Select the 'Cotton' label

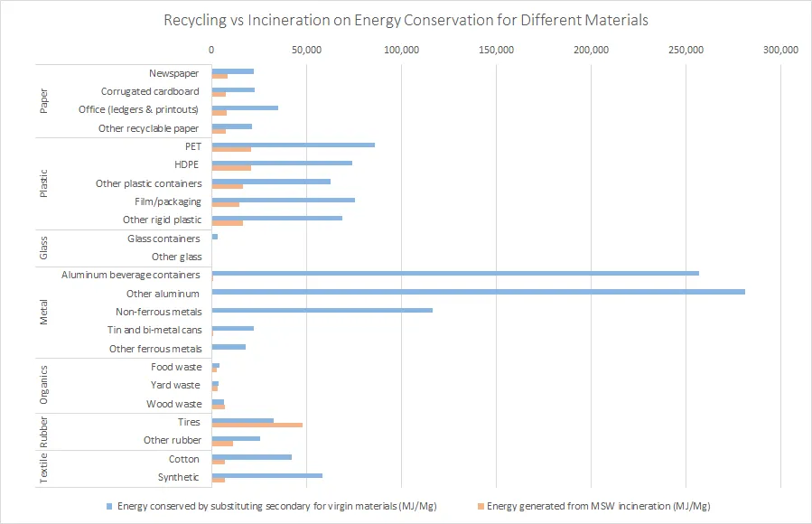[184, 459]
